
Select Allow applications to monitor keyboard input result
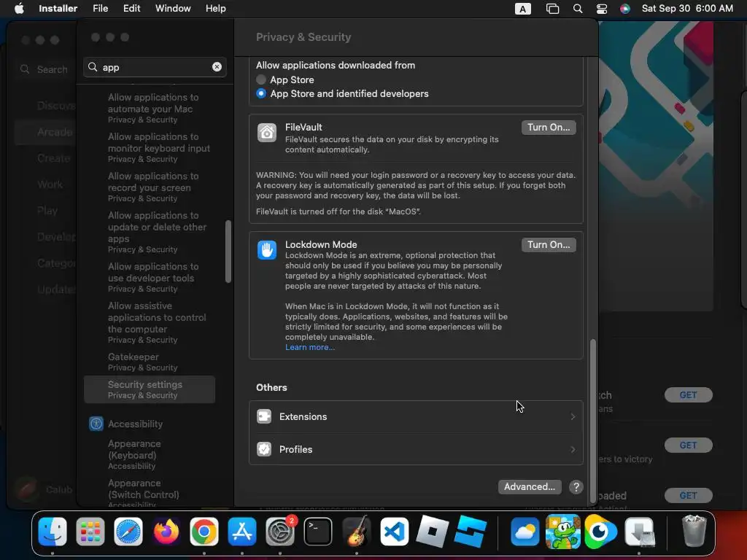[x=150, y=147]
